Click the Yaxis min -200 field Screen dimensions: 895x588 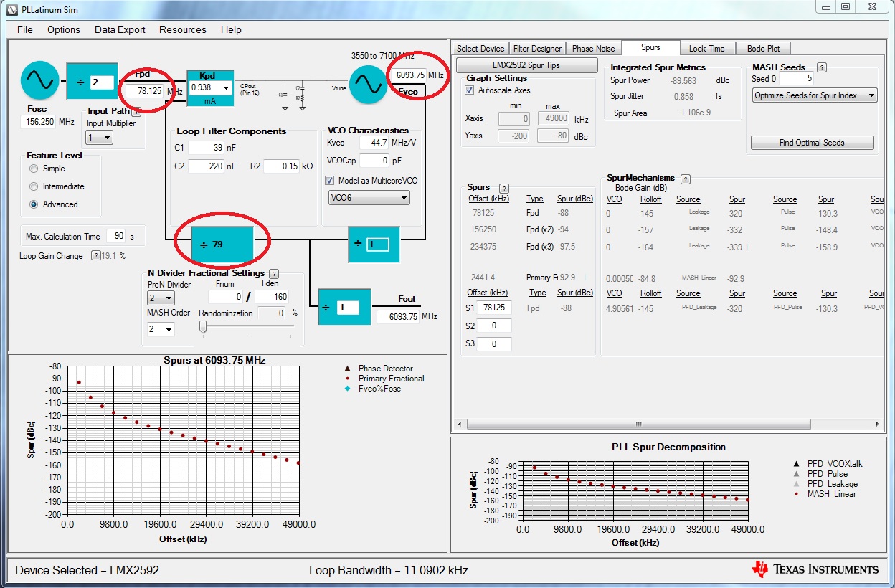513,135
